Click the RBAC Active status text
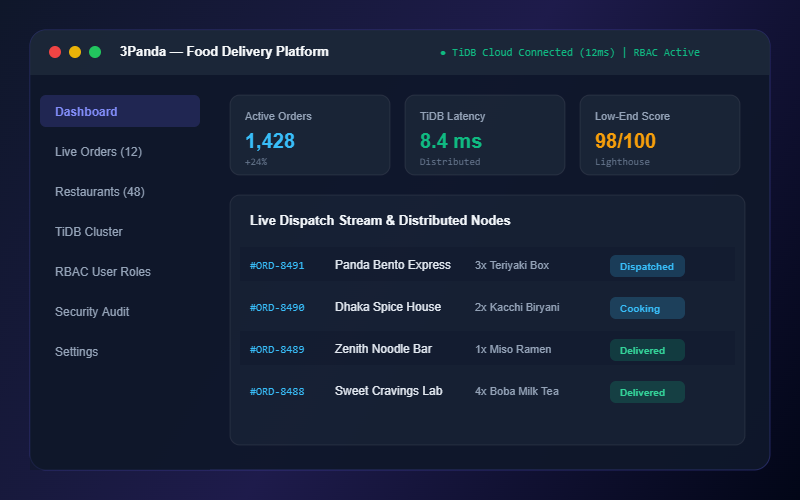This screenshot has width=800, height=500. pyautogui.click(x=666, y=53)
